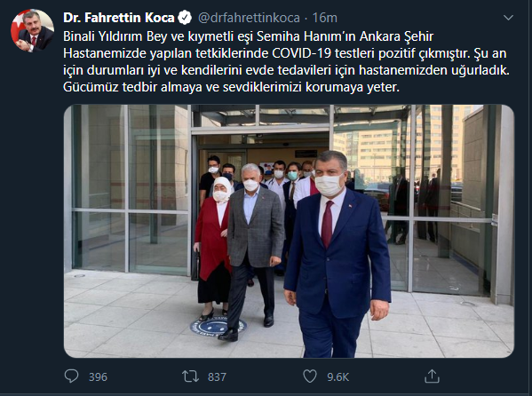Click the tweet body text
The width and height of the screenshot is (532, 396).
(286, 62)
